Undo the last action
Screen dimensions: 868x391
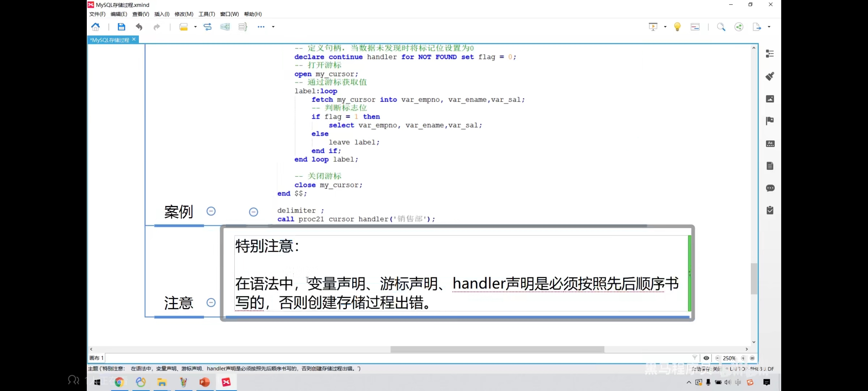point(139,27)
